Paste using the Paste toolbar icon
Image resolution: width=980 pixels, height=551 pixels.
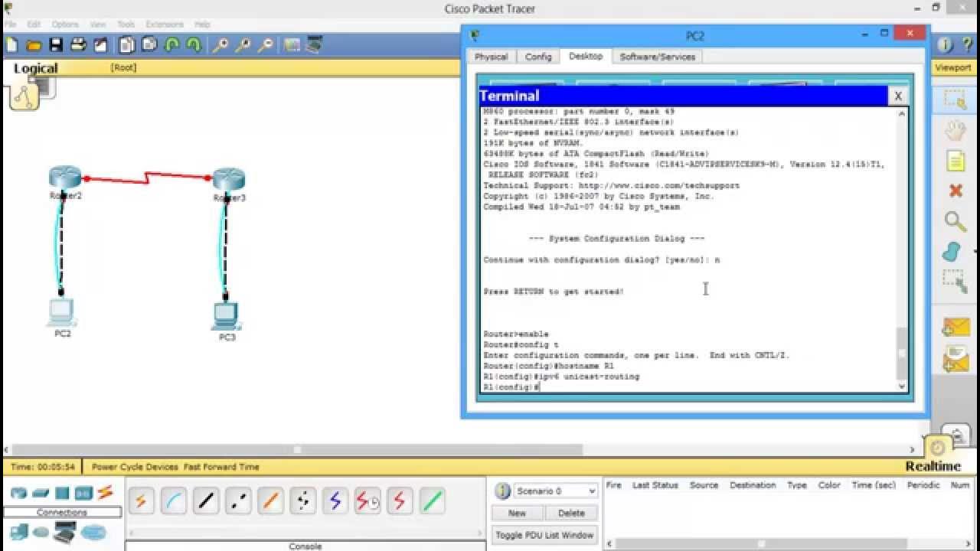[149, 45]
